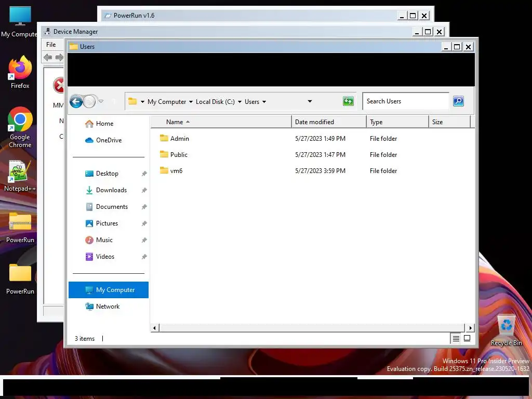
Task: Click Local Disk (C:) breadcrumb
Action: click(215, 102)
